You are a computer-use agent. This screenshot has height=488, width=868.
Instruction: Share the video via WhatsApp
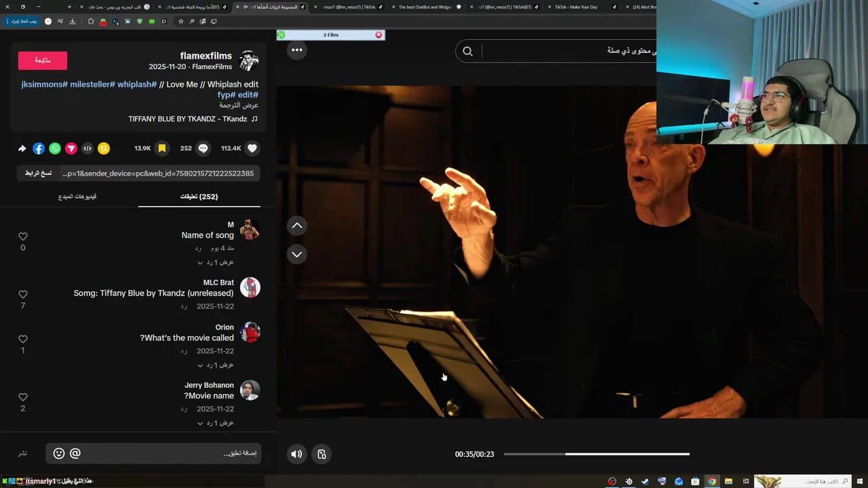(55, 148)
